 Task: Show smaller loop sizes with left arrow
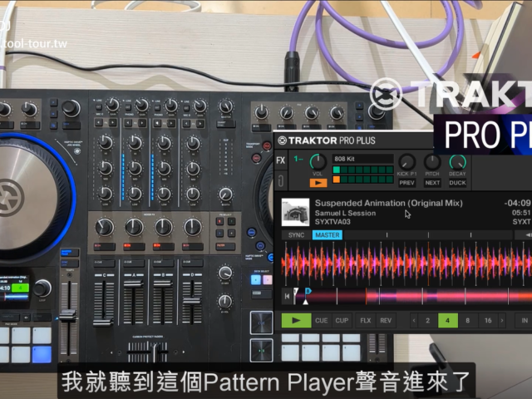[414, 320]
